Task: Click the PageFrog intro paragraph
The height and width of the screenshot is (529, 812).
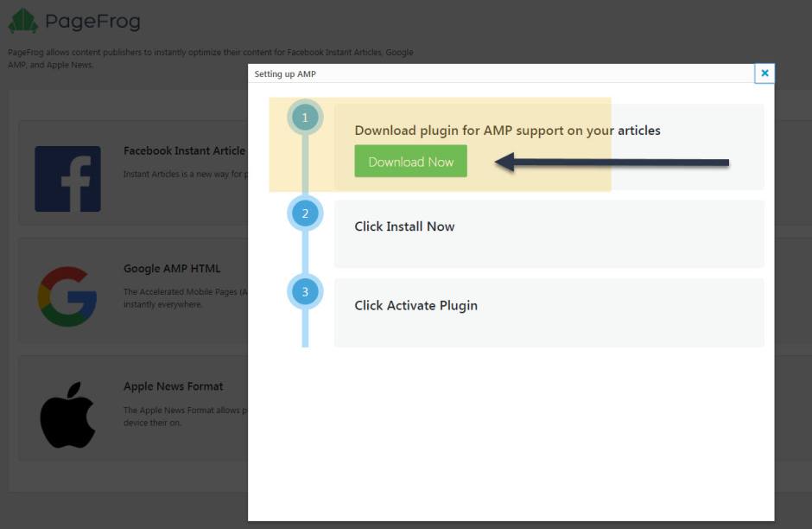Action: click(210, 59)
